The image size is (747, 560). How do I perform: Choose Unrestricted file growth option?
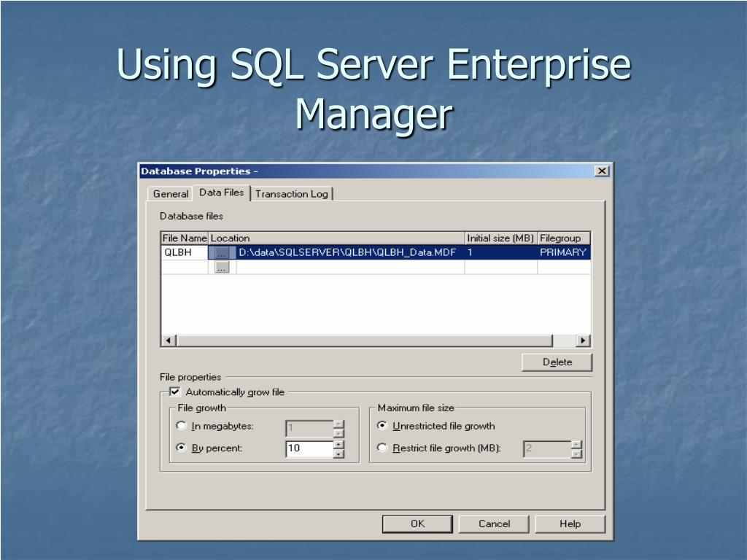click(x=382, y=425)
